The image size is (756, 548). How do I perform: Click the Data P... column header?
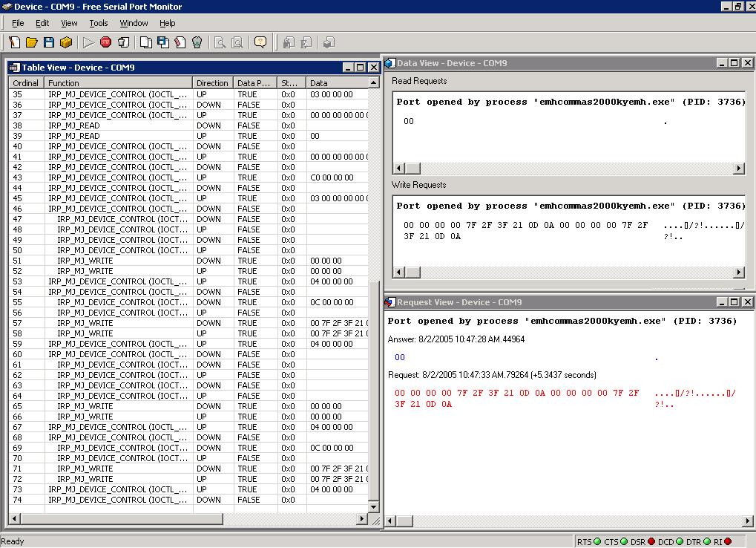255,83
